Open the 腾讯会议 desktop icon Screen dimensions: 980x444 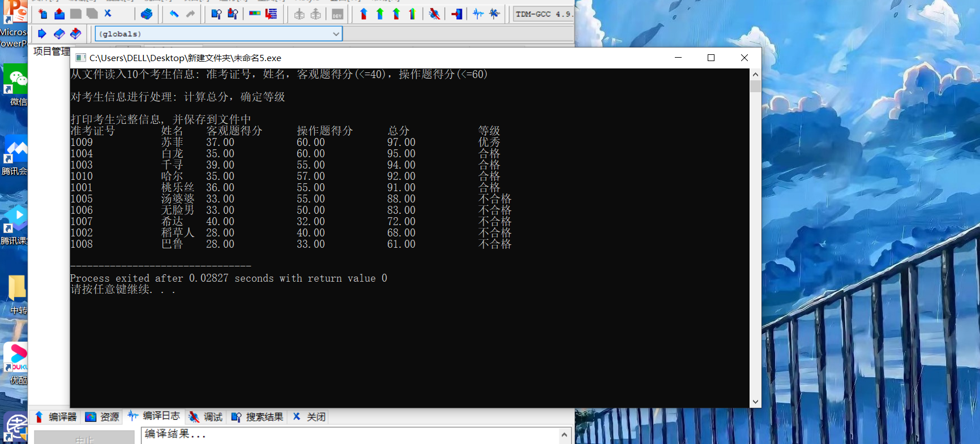coord(15,154)
